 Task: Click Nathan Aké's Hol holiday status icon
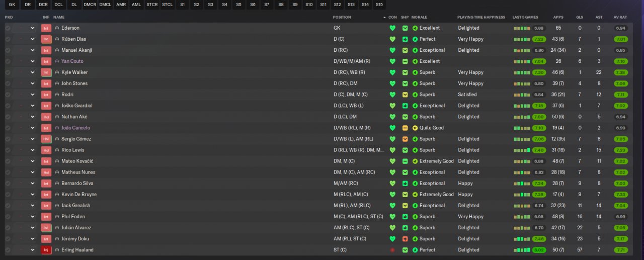pos(46,117)
